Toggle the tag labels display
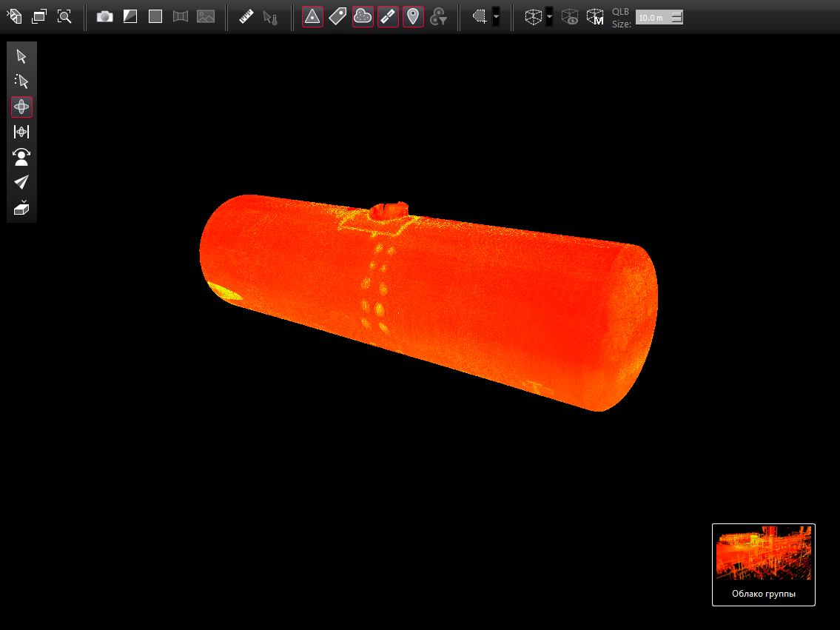 click(x=337, y=16)
